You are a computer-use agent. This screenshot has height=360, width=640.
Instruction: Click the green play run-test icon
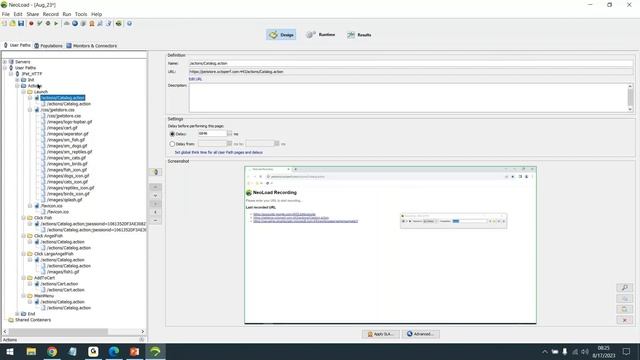point(56,24)
